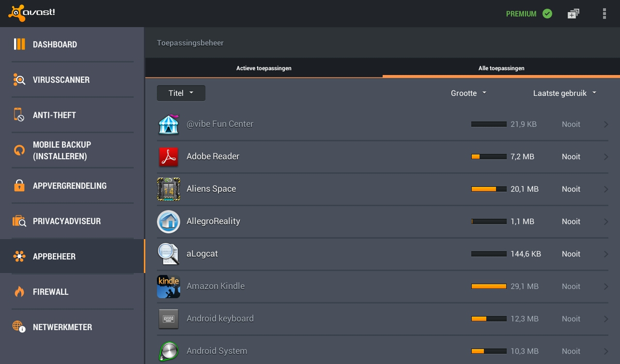Click the Mobile Backup icon

click(19, 150)
